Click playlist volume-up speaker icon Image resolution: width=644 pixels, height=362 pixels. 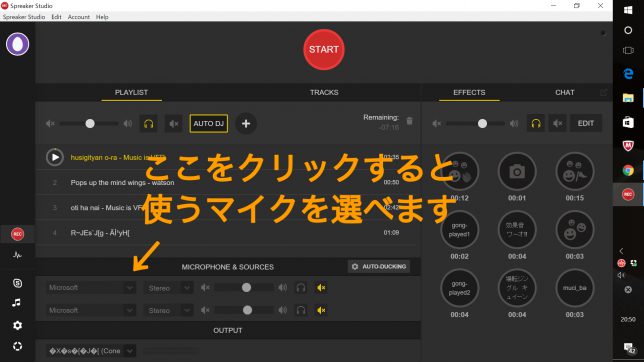(x=128, y=123)
